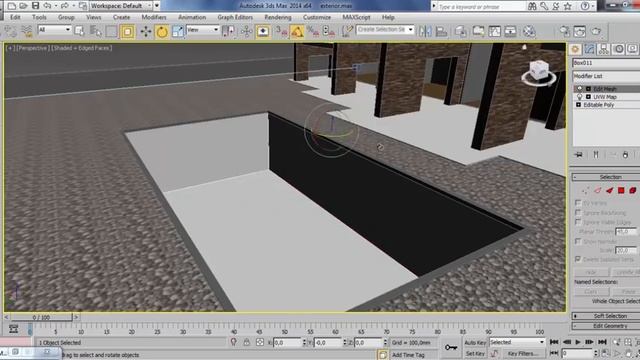Screen dimensions: 640x360
Task: Open the Rendering menu
Action: [x=278, y=17]
